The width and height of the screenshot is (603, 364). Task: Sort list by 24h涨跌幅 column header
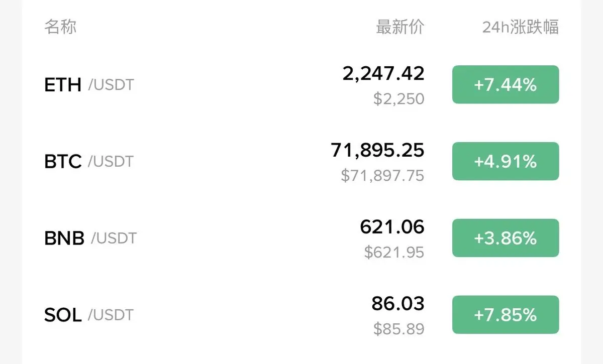point(521,27)
